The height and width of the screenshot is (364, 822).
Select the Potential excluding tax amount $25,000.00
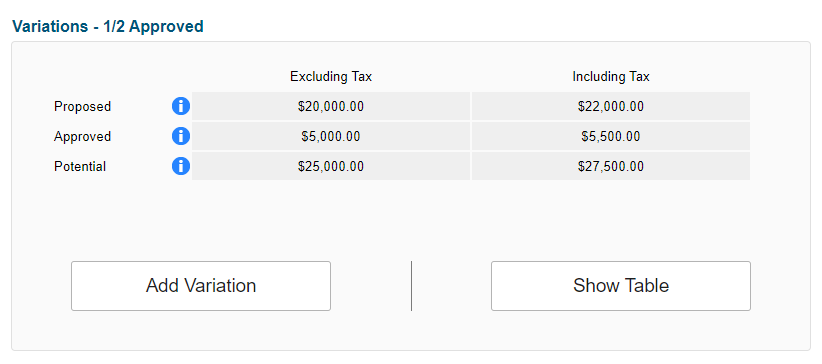pos(331,167)
